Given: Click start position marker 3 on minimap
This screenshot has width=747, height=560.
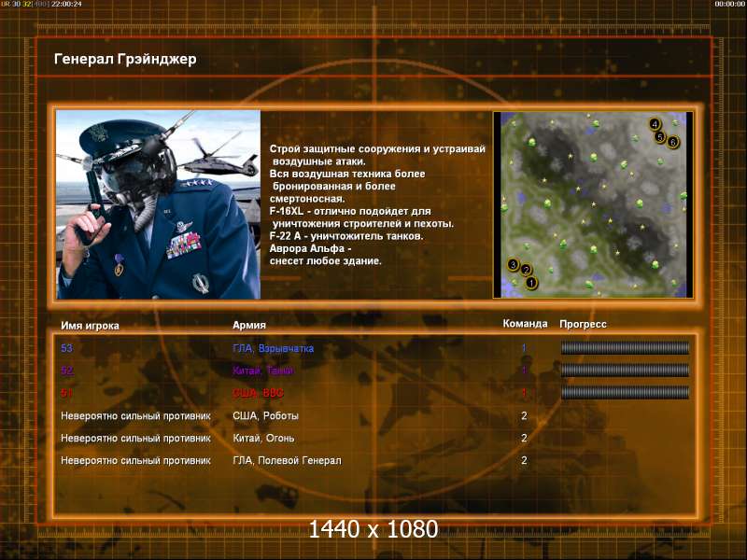Looking at the screenshot, I should (513, 264).
